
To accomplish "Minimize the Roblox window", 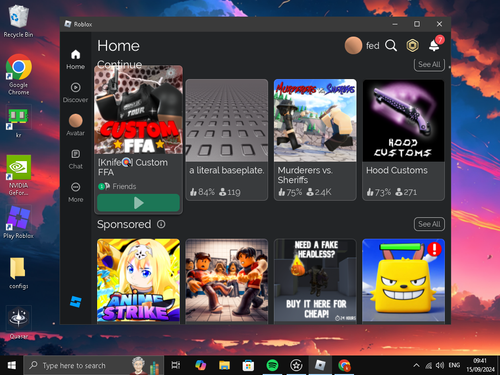I will coord(395,24).
